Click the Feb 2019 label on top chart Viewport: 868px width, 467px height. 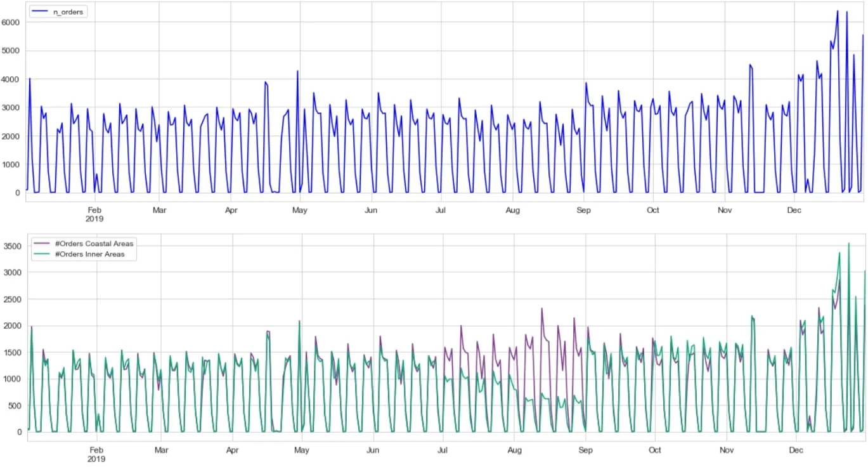[x=94, y=214]
